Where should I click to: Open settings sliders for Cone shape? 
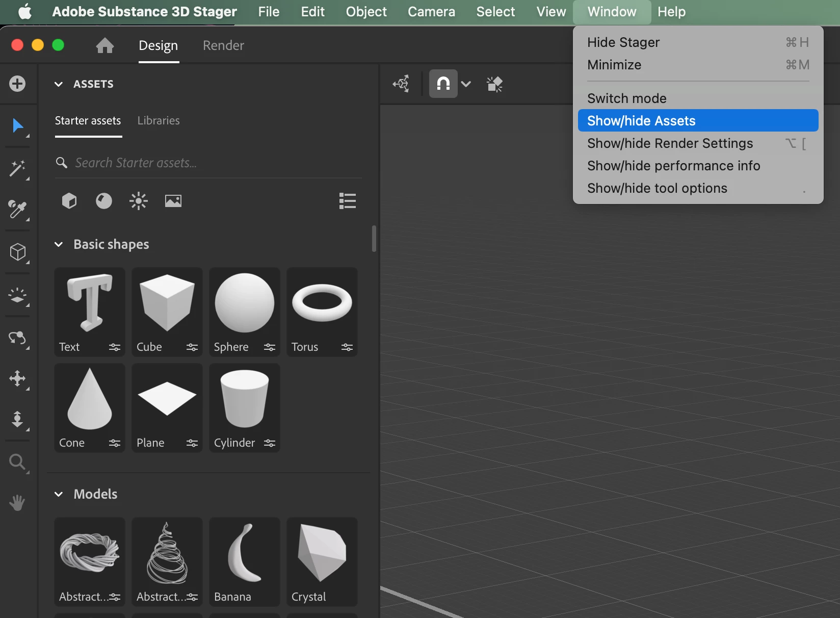click(x=115, y=443)
